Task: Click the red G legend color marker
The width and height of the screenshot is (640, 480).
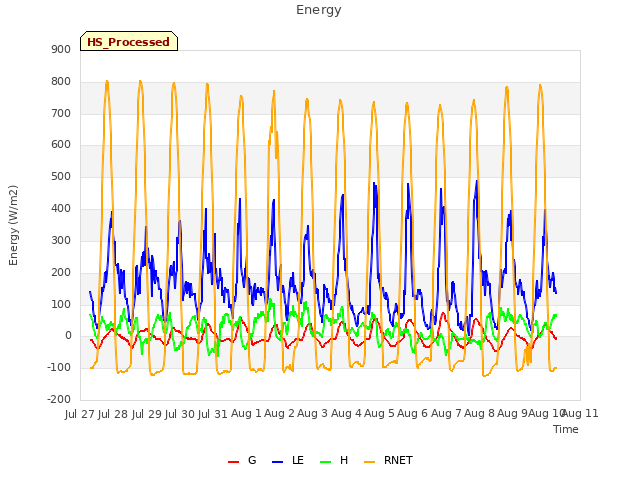Action: pyautogui.click(x=233, y=462)
